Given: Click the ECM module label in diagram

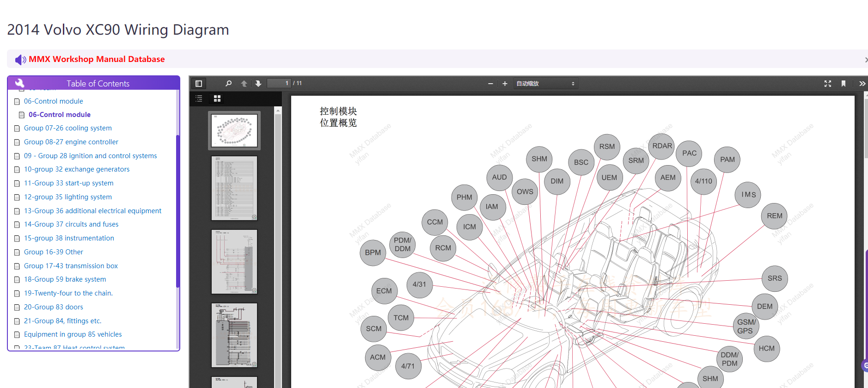Looking at the screenshot, I should (384, 291).
